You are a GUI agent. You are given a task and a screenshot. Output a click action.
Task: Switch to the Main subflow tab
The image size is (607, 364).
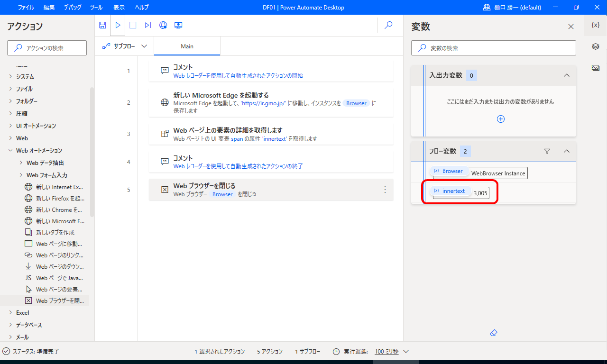[x=187, y=46]
